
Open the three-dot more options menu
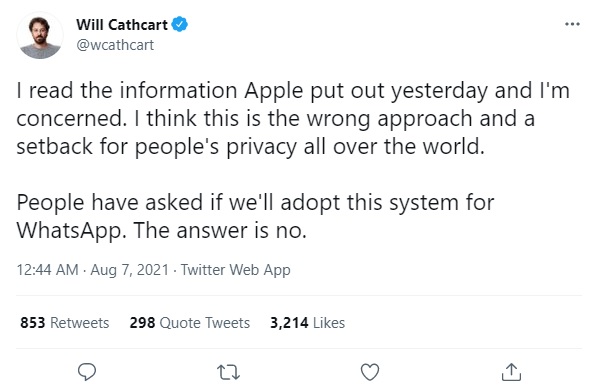coord(572,24)
